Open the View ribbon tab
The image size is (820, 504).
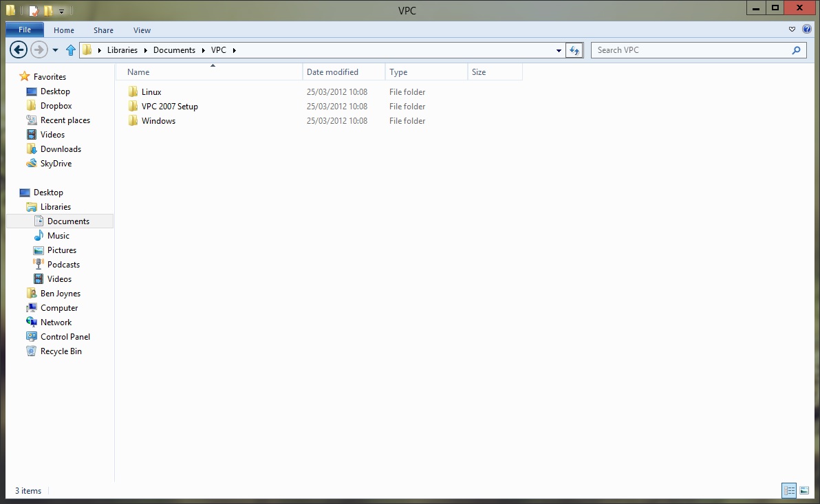tap(142, 30)
